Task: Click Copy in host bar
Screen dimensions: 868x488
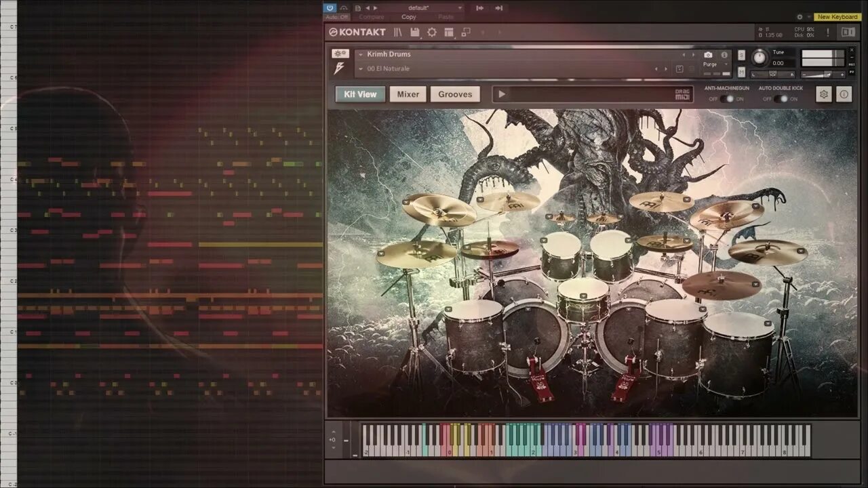Action: 409,17
